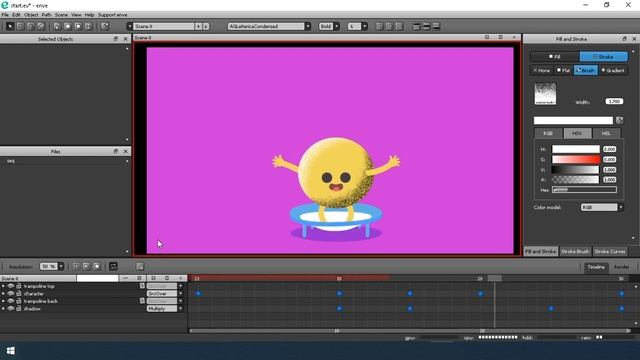Click the lock icon of shadow layer

19,309
